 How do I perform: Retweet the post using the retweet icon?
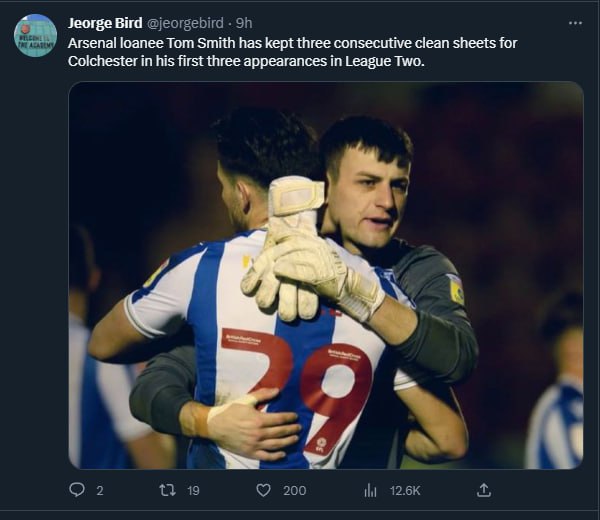point(168,490)
